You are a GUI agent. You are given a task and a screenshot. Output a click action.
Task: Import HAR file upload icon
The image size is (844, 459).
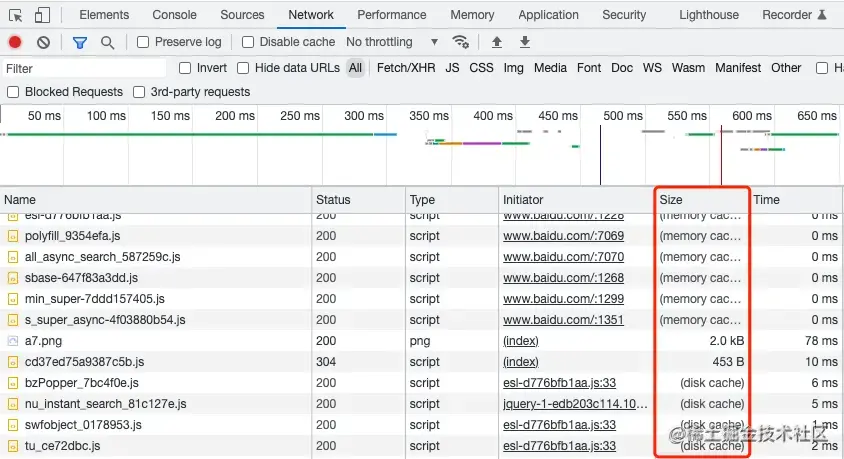coord(497,42)
